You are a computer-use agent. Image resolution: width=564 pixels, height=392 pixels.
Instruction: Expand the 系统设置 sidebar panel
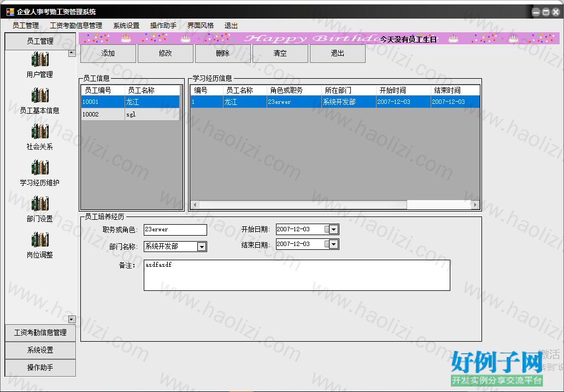[40, 350]
